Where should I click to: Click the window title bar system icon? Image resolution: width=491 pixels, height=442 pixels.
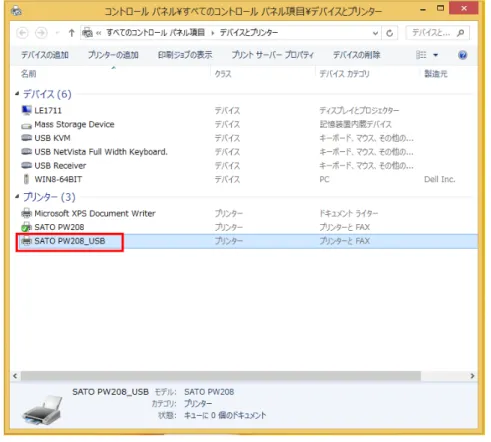[16, 11]
